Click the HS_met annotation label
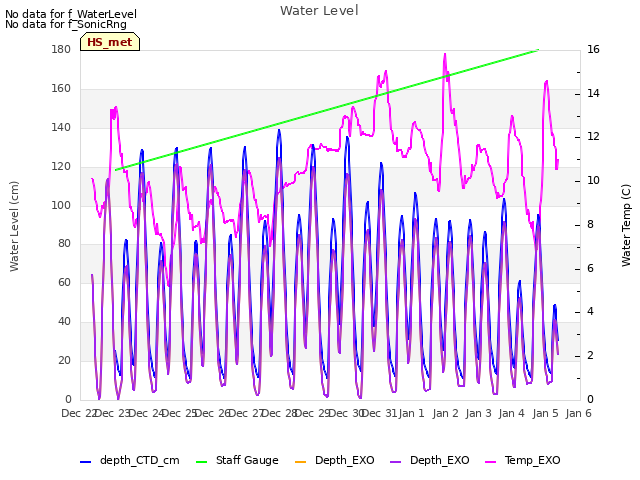The image size is (640, 480). click(x=110, y=42)
